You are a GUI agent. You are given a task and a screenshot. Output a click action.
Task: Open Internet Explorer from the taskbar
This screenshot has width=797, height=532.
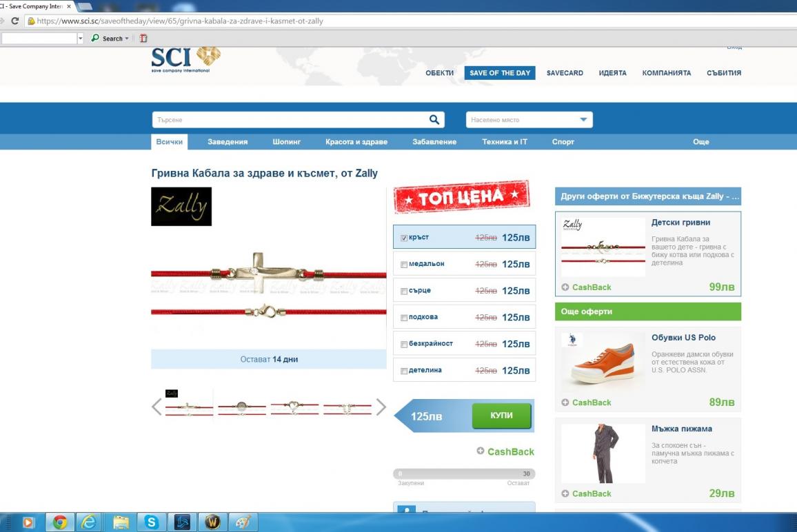90,522
